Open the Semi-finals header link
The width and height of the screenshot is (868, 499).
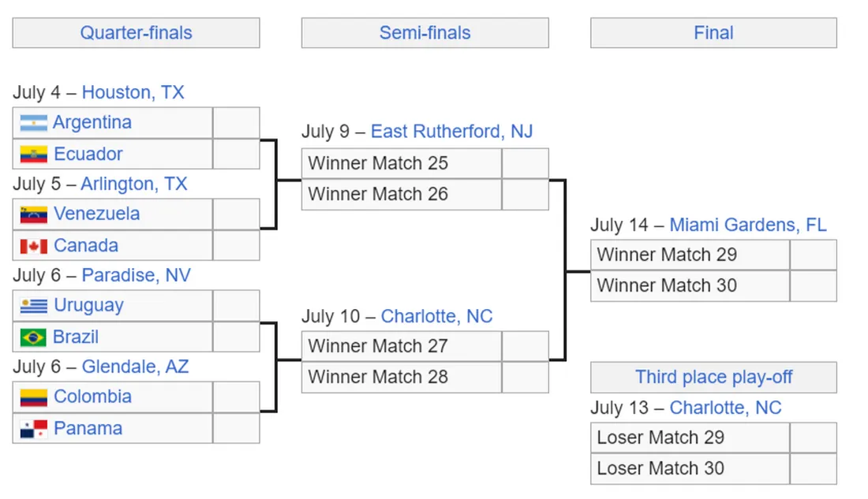tap(425, 32)
